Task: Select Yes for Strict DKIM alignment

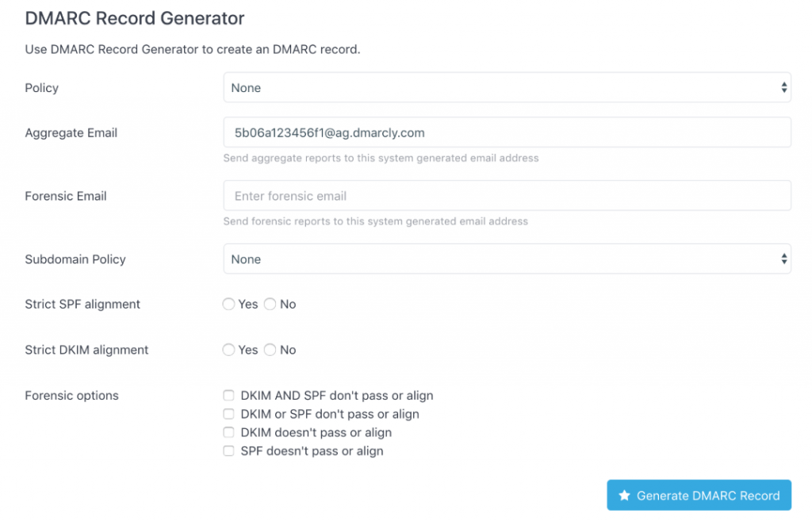Action: pos(229,350)
